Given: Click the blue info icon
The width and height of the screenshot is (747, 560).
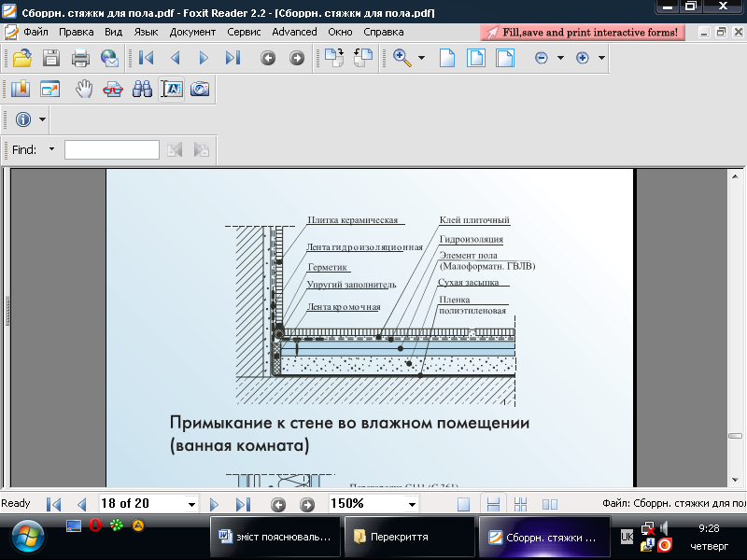Looking at the screenshot, I should (x=22, y=119).
